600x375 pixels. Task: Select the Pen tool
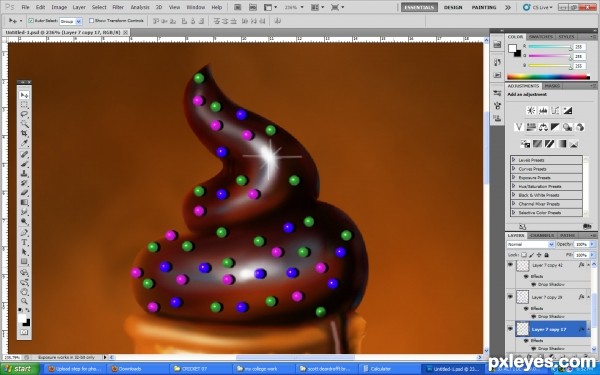click(24, 233)
